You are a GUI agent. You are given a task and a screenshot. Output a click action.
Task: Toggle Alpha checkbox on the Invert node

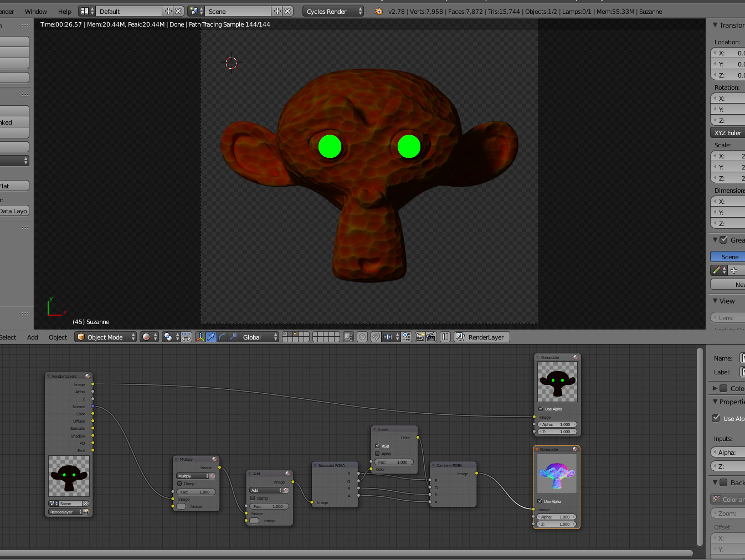point(377,454)
